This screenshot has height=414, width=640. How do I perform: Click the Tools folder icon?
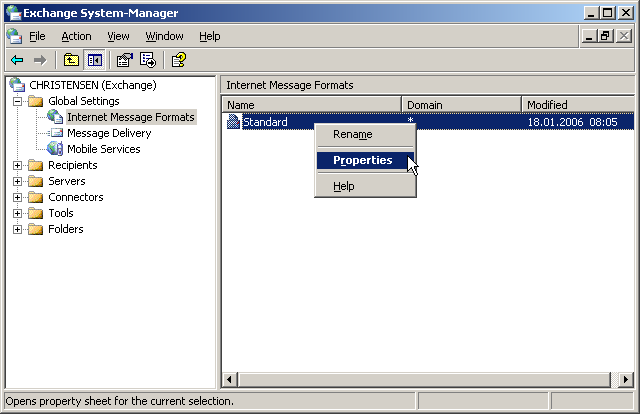click(x=36, y=213)
